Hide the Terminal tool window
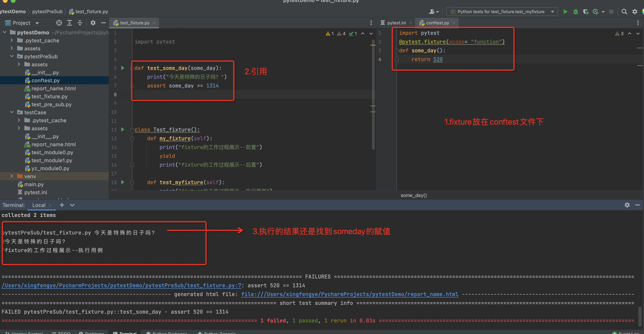This screenshot has width=644, height=334. pos(637,205)
